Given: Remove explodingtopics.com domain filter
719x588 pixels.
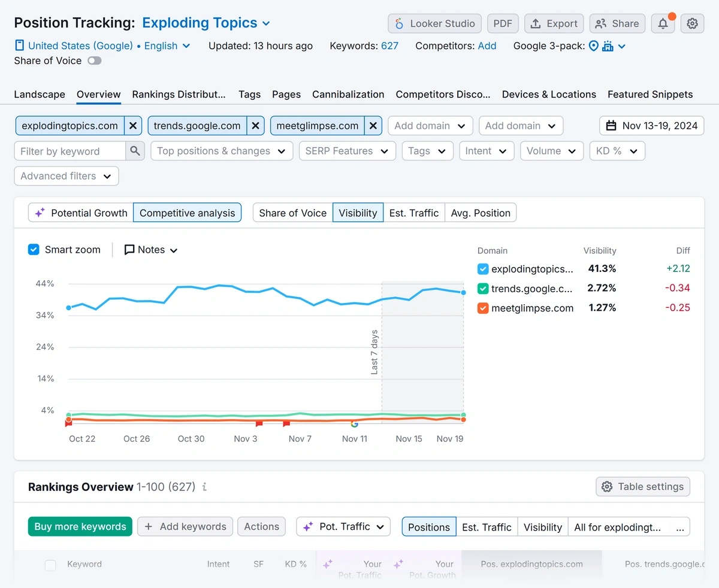Looking at the screenshot, I should (133, 126).
